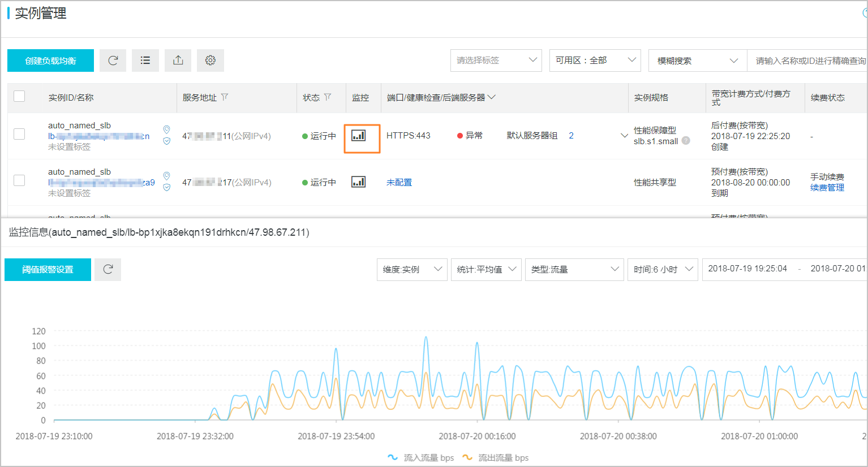868x467 pixels.
Task: Click 未设置标签 under second instance
Action: [x=69, y=193]
